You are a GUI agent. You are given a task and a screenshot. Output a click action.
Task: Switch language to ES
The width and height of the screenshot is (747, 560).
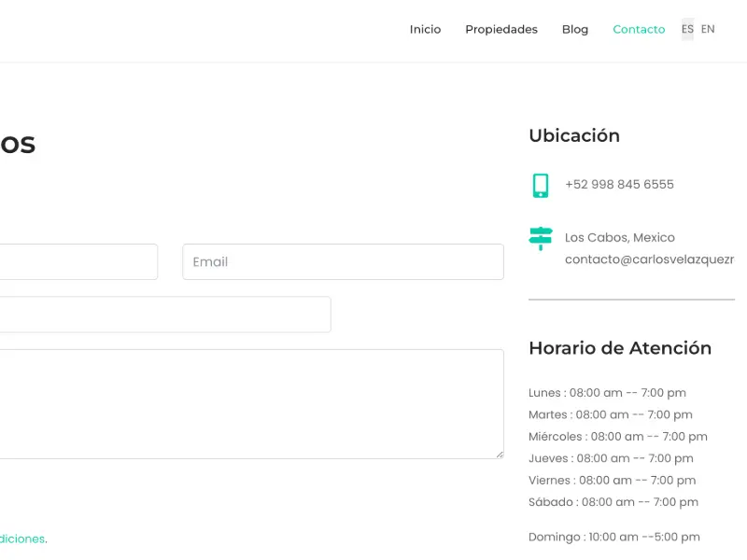[687, 29]
